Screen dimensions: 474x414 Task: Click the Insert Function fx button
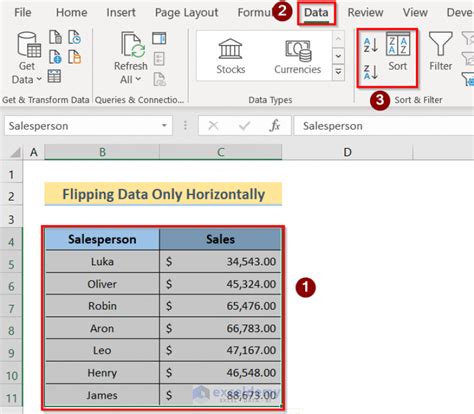(x=275, y=126)
